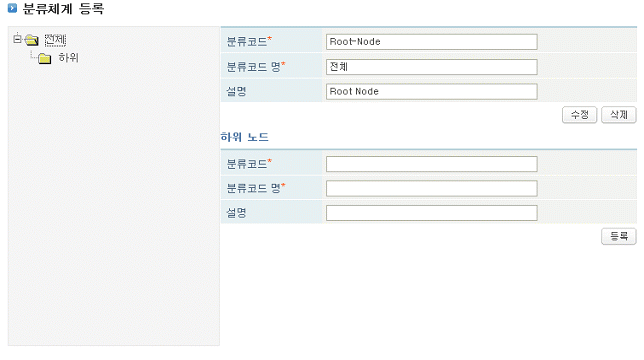Collapse the 전체 tree node expander
The width and height of the screenshot is (644, 360).
pos(17,40)
